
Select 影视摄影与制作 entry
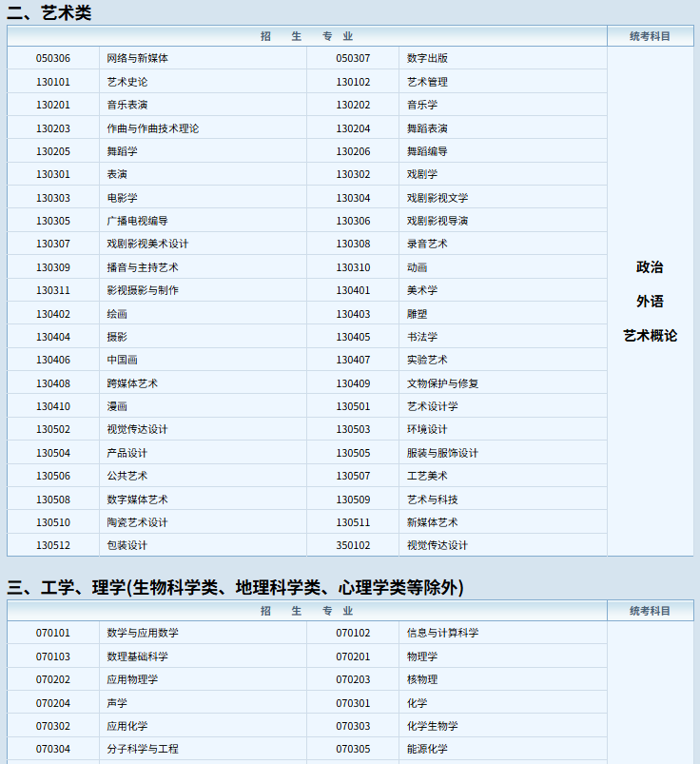pyautogui.click(x=143, y=291)
